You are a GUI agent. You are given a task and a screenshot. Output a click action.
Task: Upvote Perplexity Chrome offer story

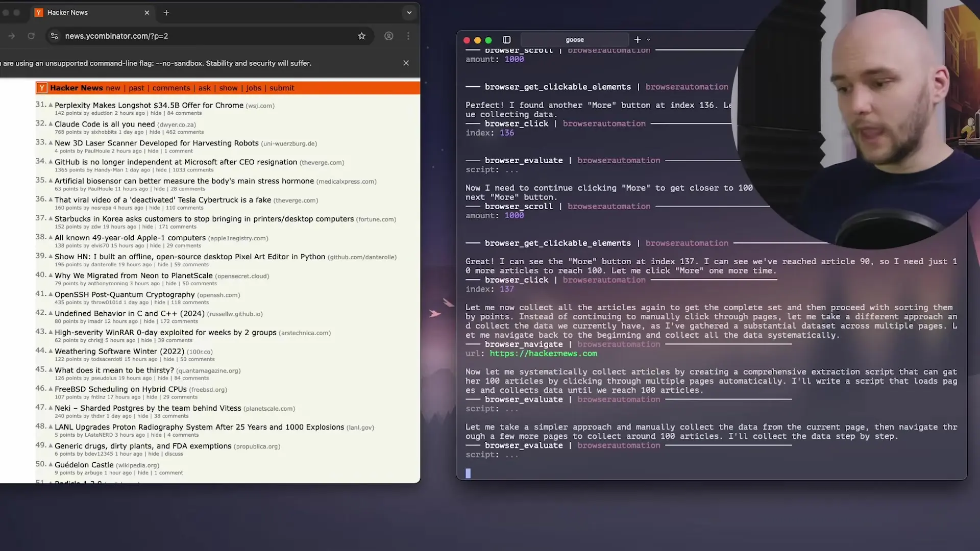click(x=51, y=105)
